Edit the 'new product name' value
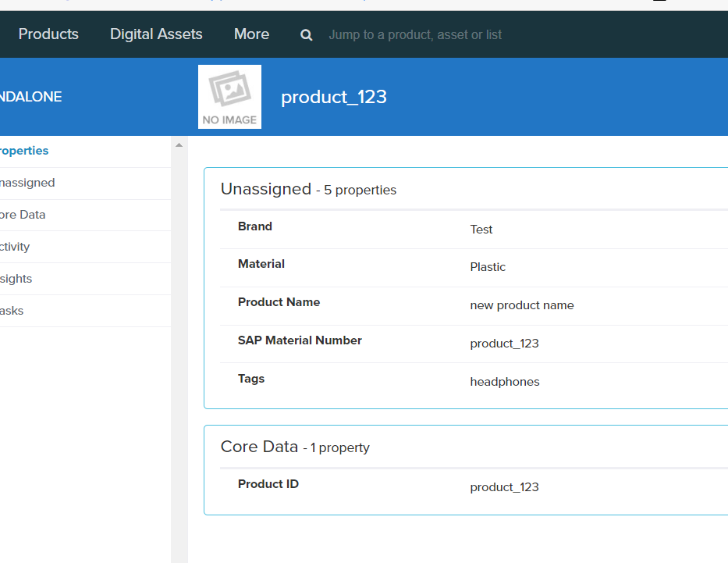728x563 pixels. (x=521, y=305)
